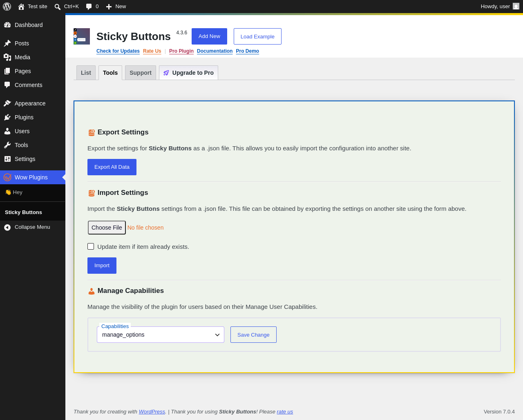
Task: Click the Collapse Menu arrow icon
Action: point(7,227)
